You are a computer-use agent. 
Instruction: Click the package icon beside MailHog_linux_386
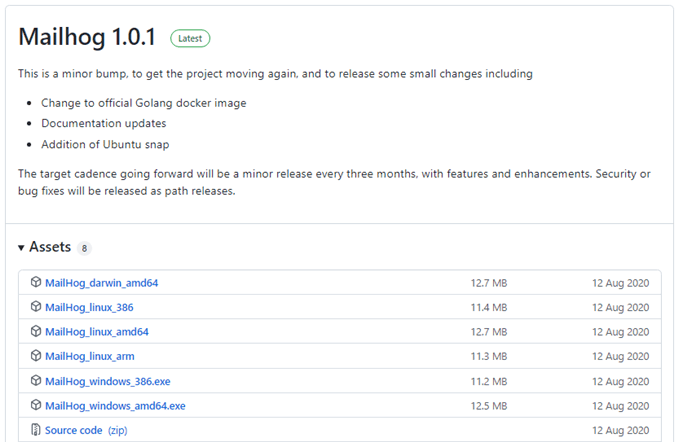[36, 307]
